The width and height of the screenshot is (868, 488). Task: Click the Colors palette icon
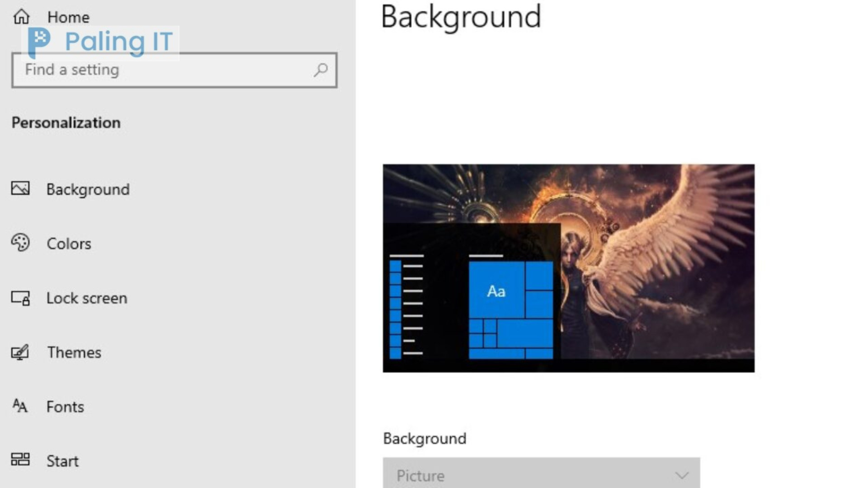[x=20, y=243]
